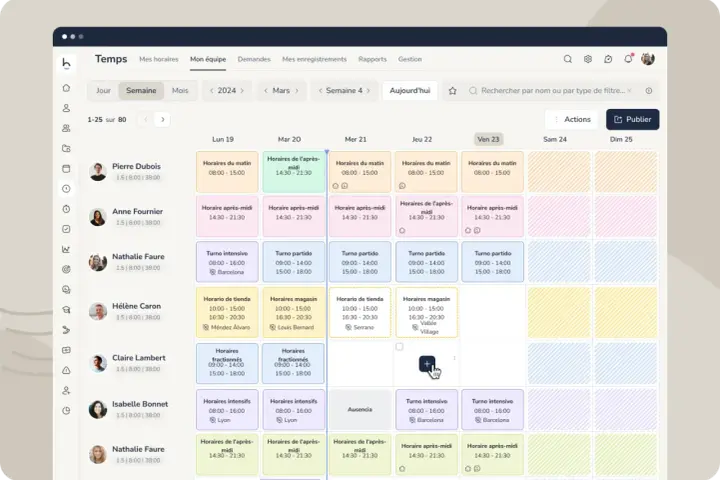This screenshot has width=720, height=480.
Task: Click the Publier button
Action: point(633,119)
